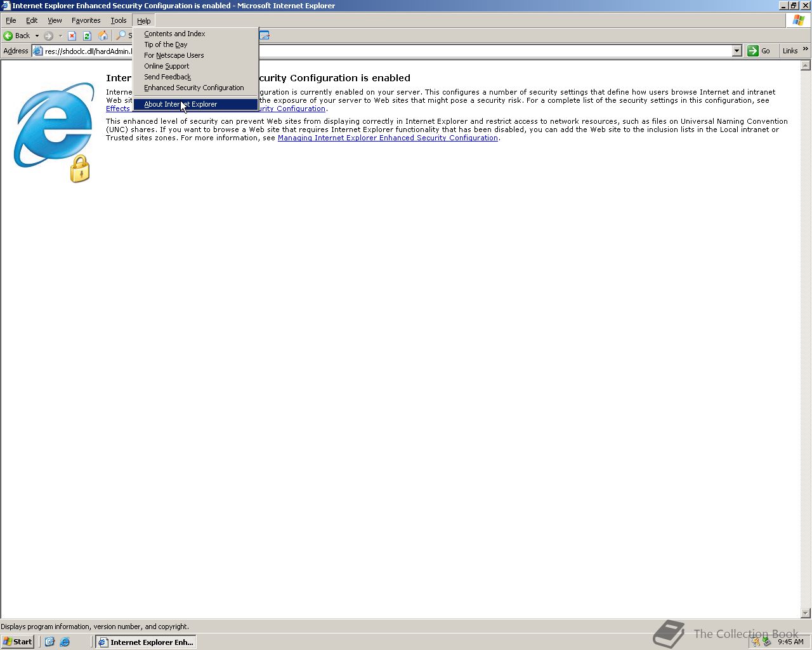This screenshot has width=812, height=650.
Task: Click the Windows flag throbber logo
Action: click(799, 20)
